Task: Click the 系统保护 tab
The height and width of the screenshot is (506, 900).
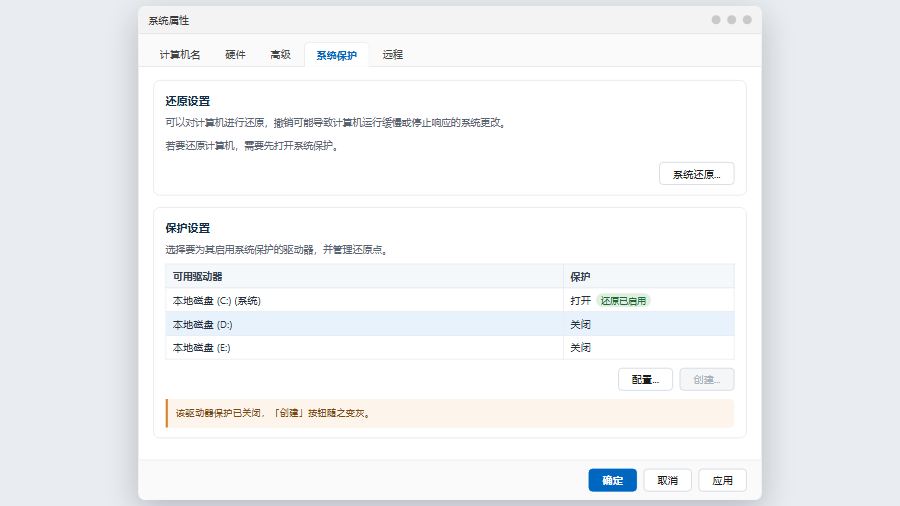Action: click(336, 55)
